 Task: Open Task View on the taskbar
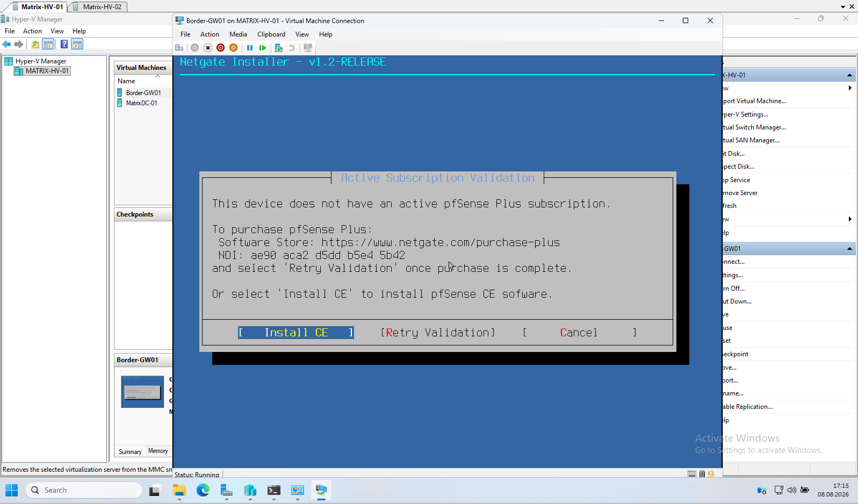(155, 490)
